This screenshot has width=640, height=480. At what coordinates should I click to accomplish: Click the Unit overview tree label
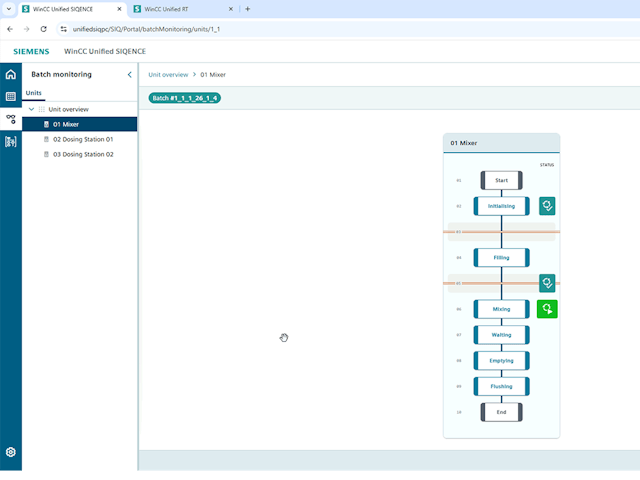point(68,109)
